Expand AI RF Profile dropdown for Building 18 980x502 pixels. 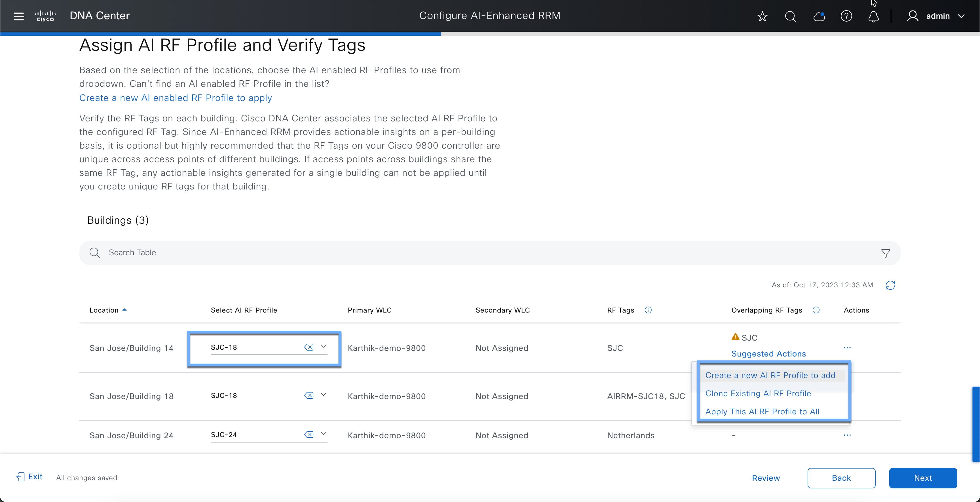[323, 395]
